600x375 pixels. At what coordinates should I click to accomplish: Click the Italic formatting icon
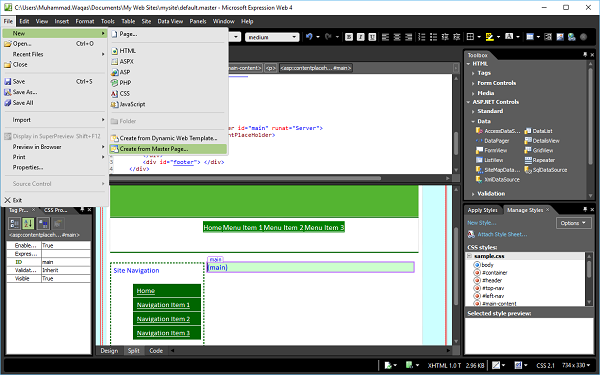[x=360, y=37]
